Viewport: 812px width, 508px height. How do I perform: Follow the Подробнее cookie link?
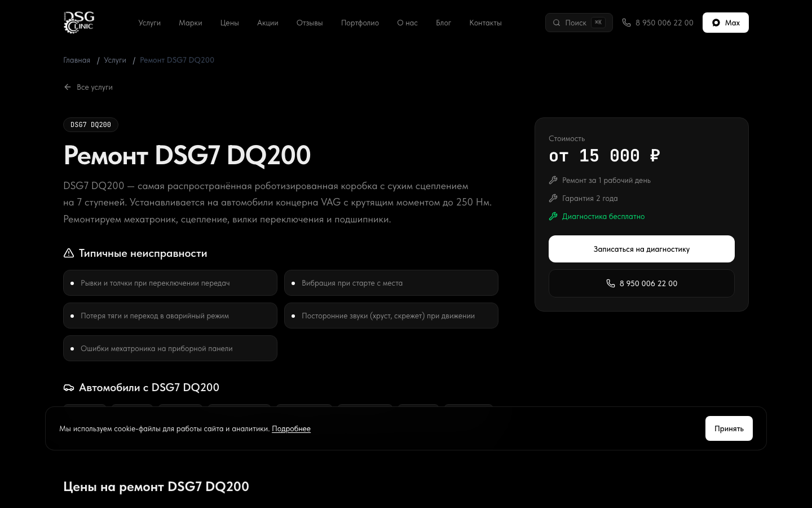(291, 429)
